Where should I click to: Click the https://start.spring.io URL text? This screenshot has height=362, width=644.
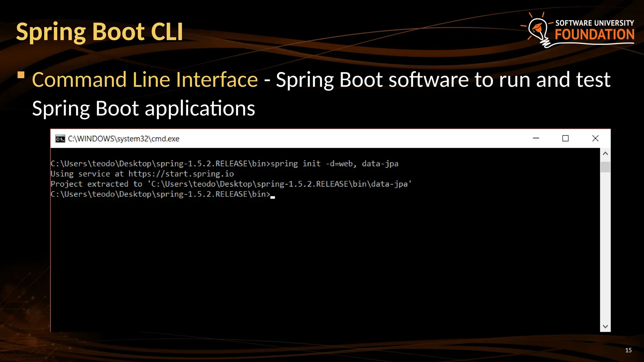pos(181,174)
